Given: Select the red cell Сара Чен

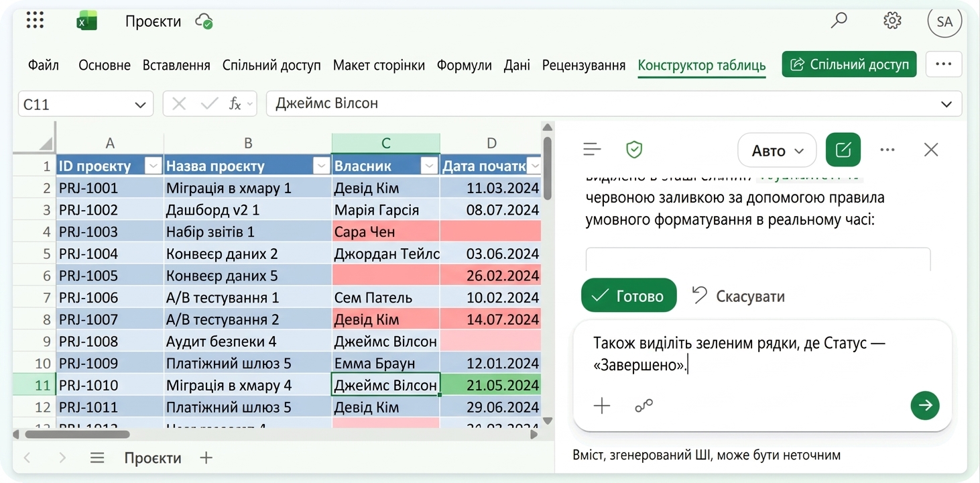Looking at the screenshot, I should point(385,231).
